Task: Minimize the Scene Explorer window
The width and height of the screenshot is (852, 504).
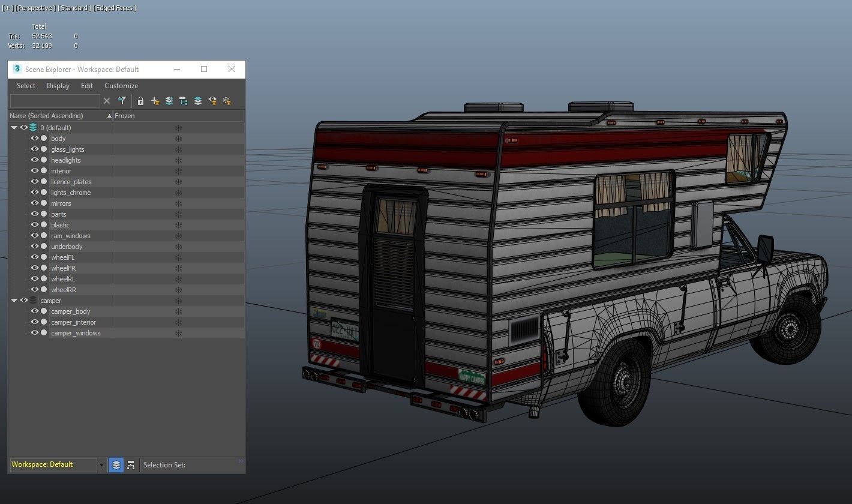Action: click(176, 69)
